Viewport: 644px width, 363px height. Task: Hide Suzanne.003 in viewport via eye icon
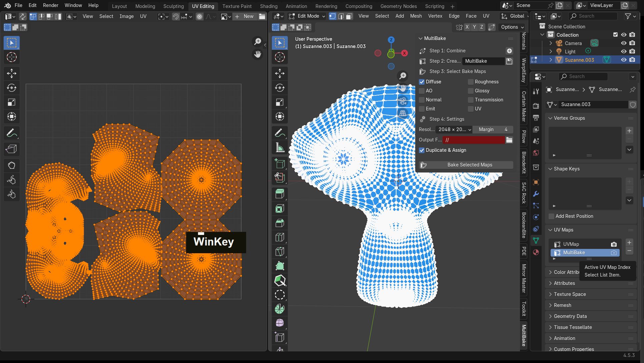pyautogui.click(x=623, y=60)
